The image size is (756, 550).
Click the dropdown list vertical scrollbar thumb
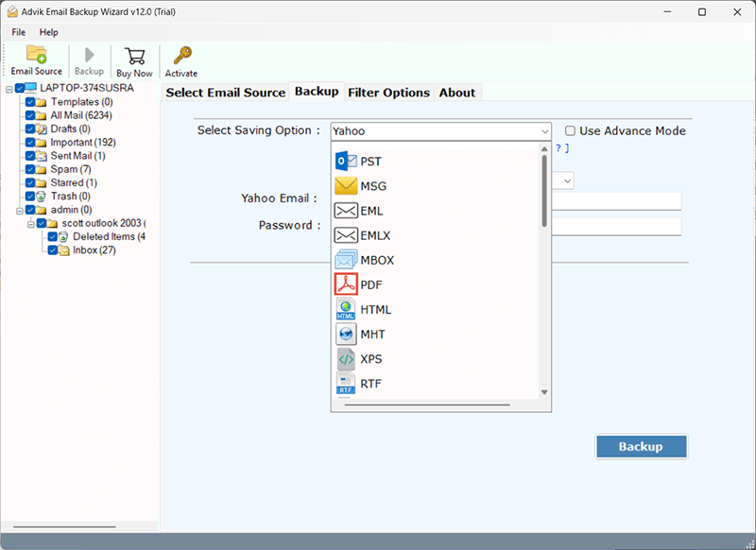(544, 191)
